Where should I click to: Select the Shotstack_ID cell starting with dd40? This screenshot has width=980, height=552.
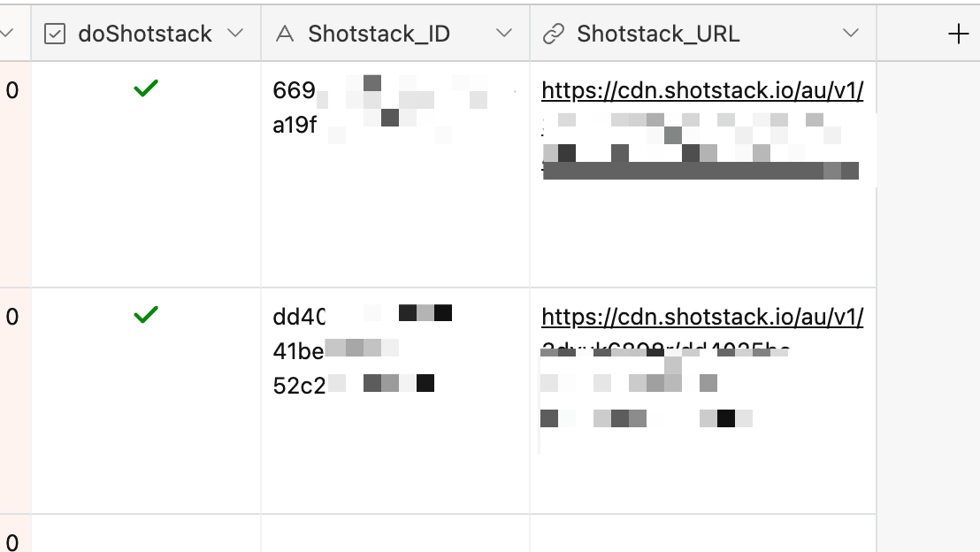(x=395, y=401)
